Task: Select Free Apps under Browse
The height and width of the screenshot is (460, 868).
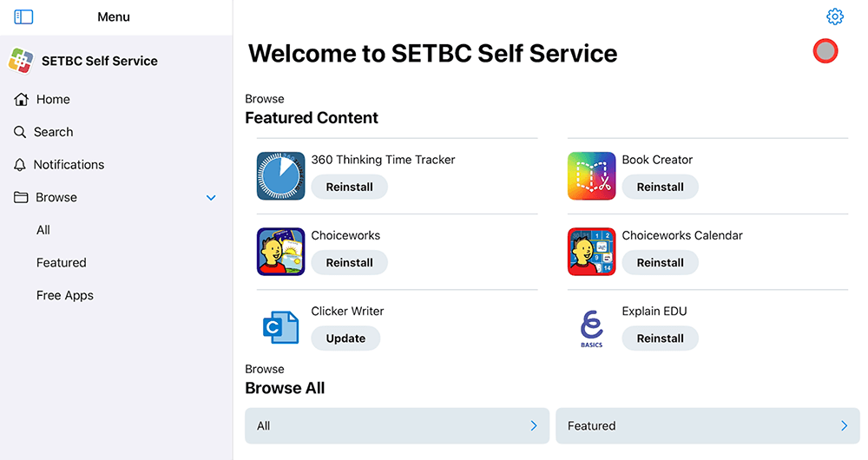Action: click(x=65, y=295)
